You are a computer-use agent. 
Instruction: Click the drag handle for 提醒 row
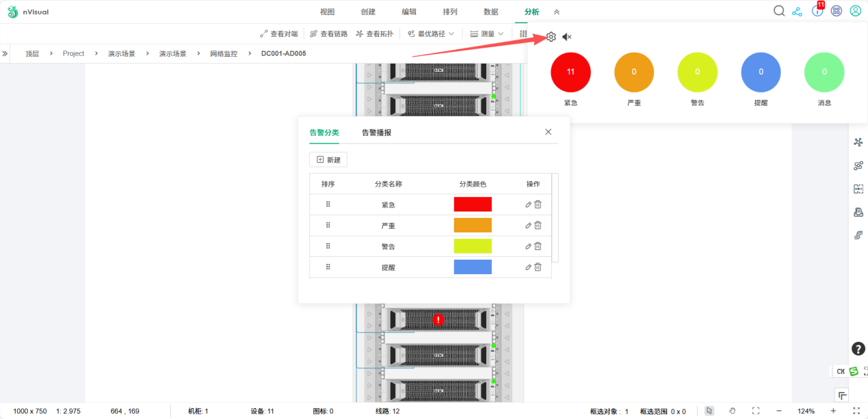328,267
